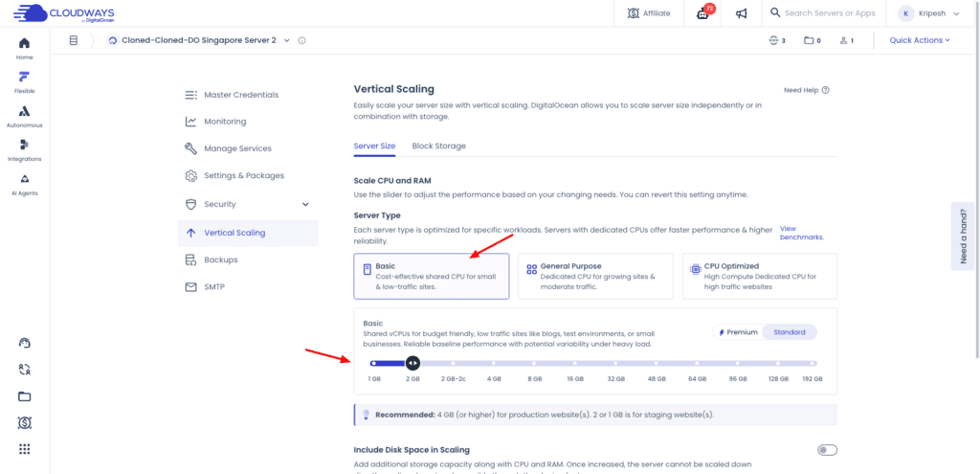This screenshot has height=474, width=980.
Task: Select the Premium server option
Action: coord(738,332)
